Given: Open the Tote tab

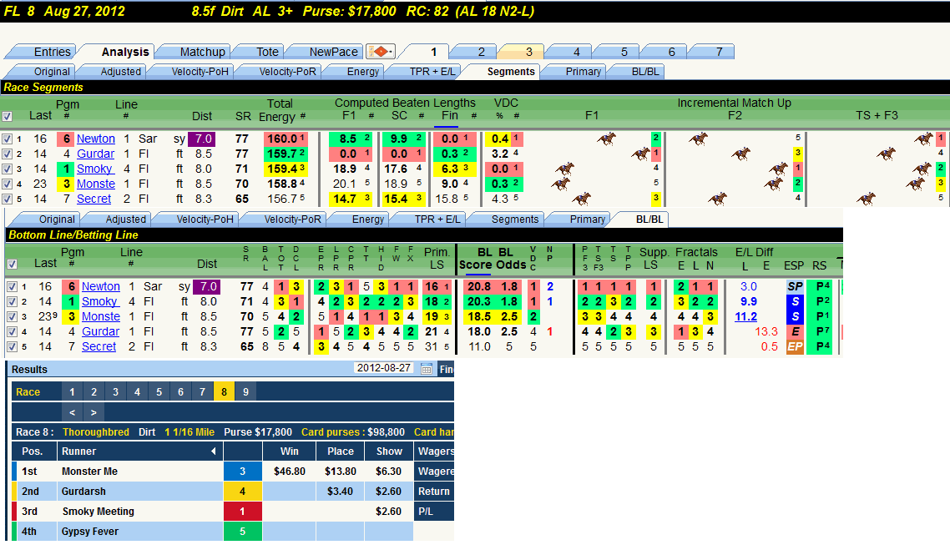Looking at the screenshot, I should coord(267,52).
